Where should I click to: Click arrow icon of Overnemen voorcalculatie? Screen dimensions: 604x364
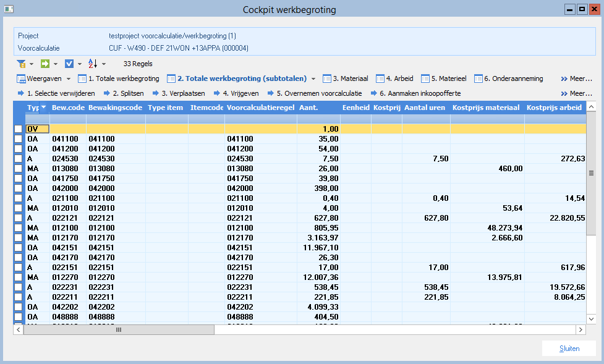tap(271, 93)
